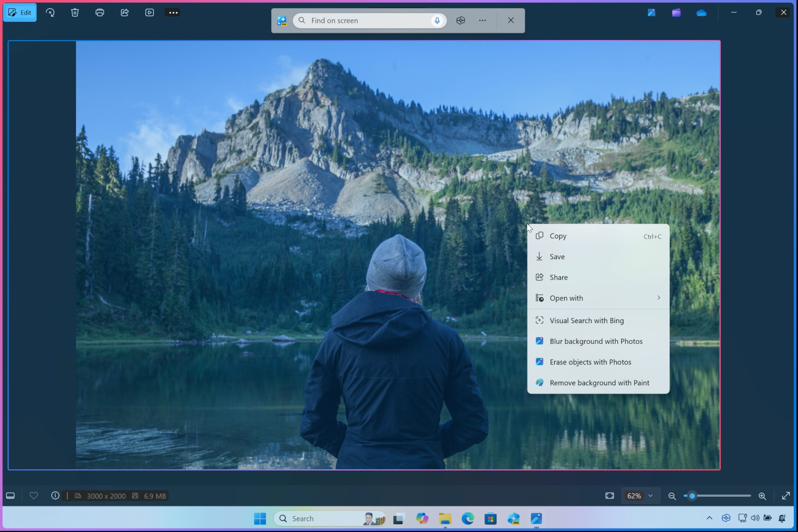Image resolution: width=798 pixels, height=532 pixels.
Task: Click the OneDrive icon in taskbar
Action: pyautogui.click(x=701, y=12)
